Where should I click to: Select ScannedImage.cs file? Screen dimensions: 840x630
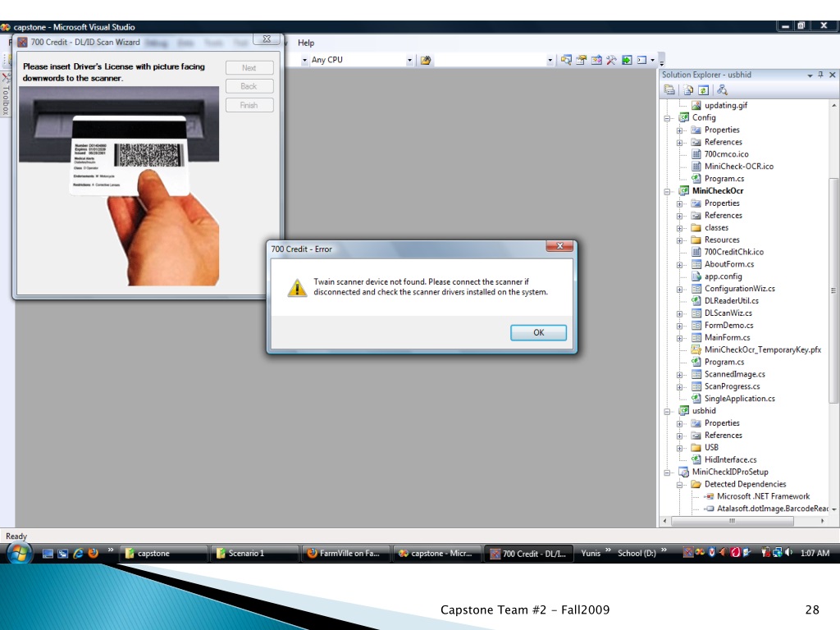734,374
